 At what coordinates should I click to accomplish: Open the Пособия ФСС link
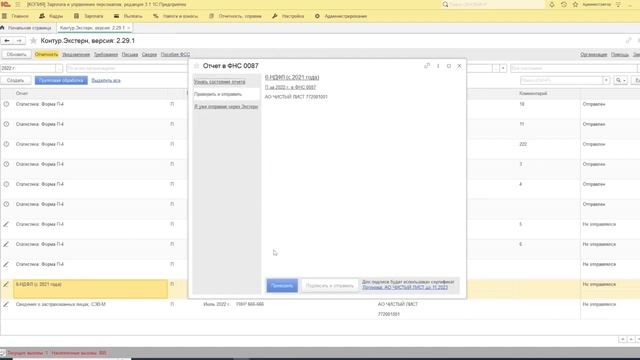tap(175, 54)
